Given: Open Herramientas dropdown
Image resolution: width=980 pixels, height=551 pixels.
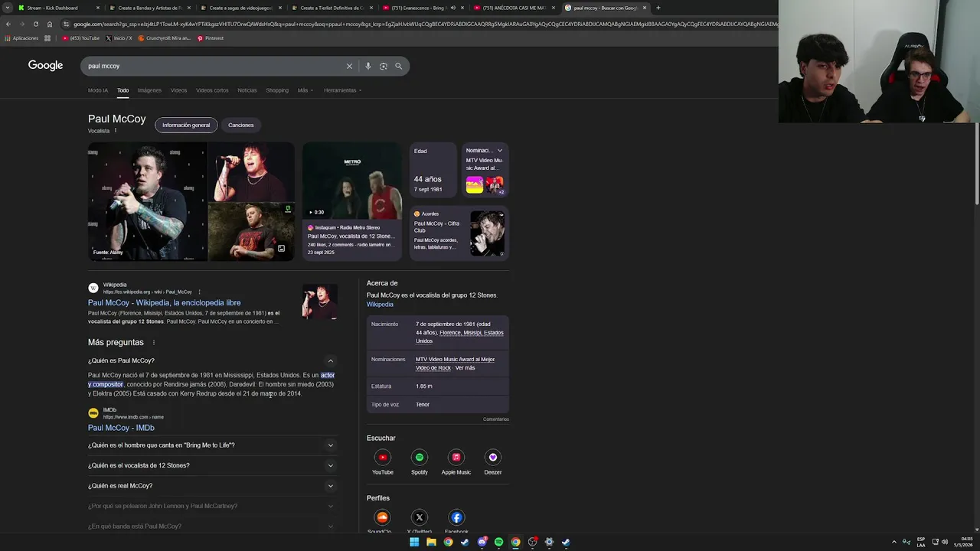Looking at the screenshot, I should [342, 90].
